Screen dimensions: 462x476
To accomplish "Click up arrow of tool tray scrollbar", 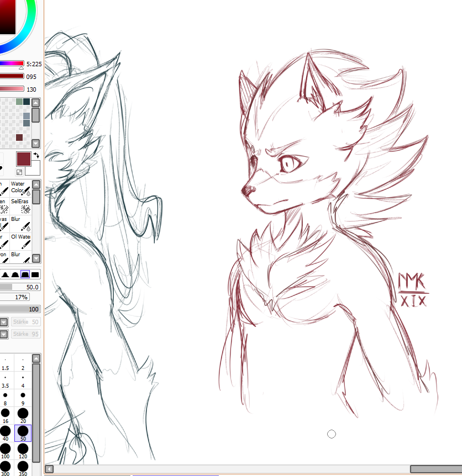I will [36, 184].
